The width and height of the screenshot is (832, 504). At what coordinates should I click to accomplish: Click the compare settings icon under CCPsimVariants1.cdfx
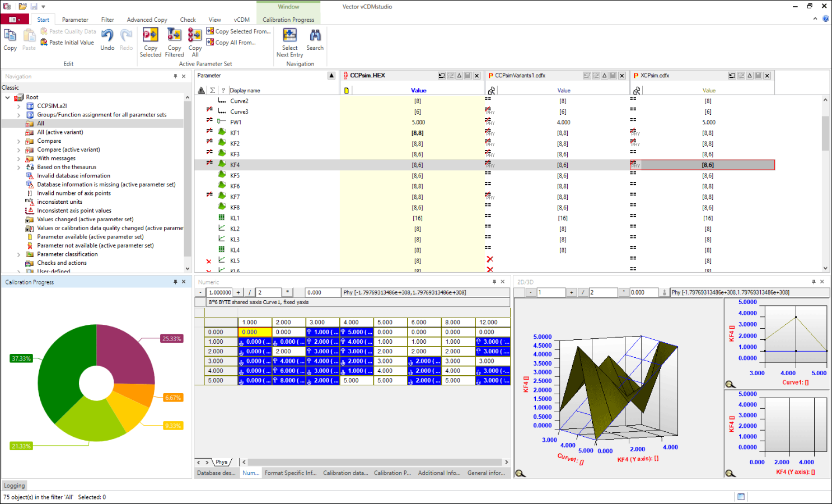(x=492, y=90)
